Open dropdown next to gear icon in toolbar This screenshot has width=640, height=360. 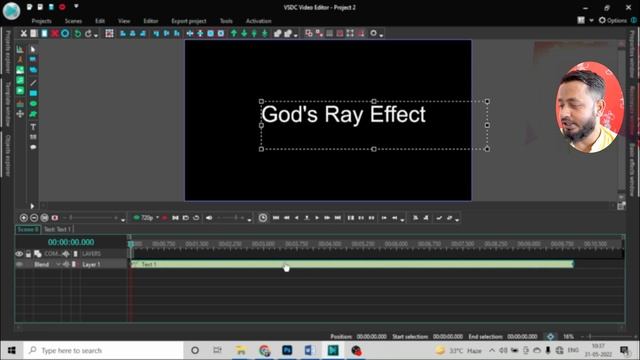(x=381, y=36)
